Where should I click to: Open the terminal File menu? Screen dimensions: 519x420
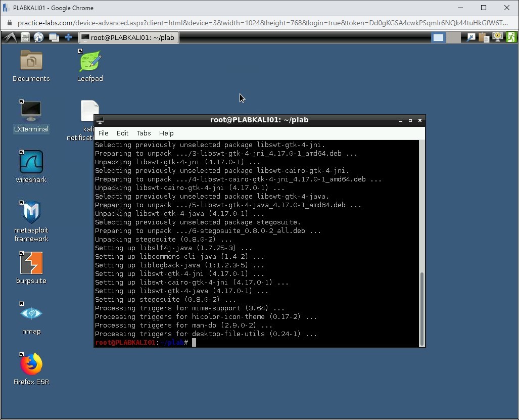(x=103, y=133)
